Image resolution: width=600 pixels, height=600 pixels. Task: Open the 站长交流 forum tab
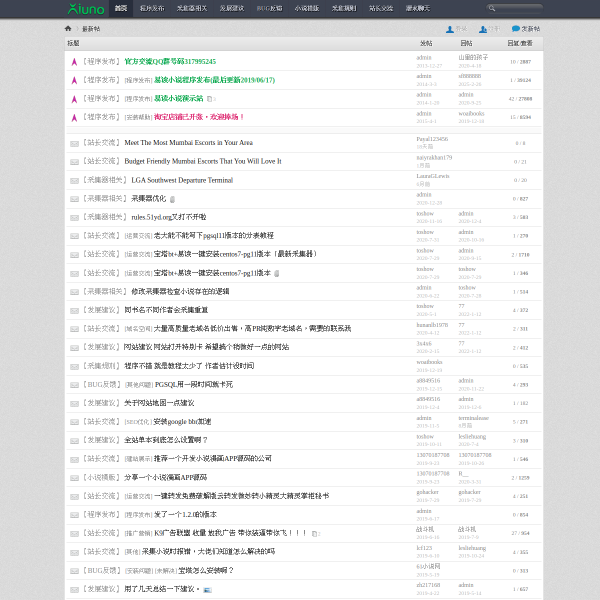[381, 8]
